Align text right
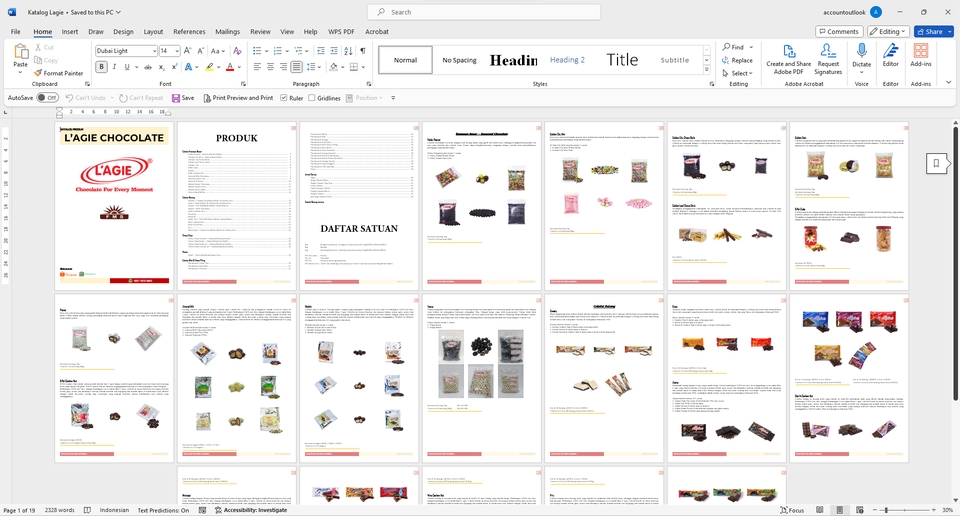Viewport: 960px width, 516px height. pyautogui.click(x=283, y=67)
